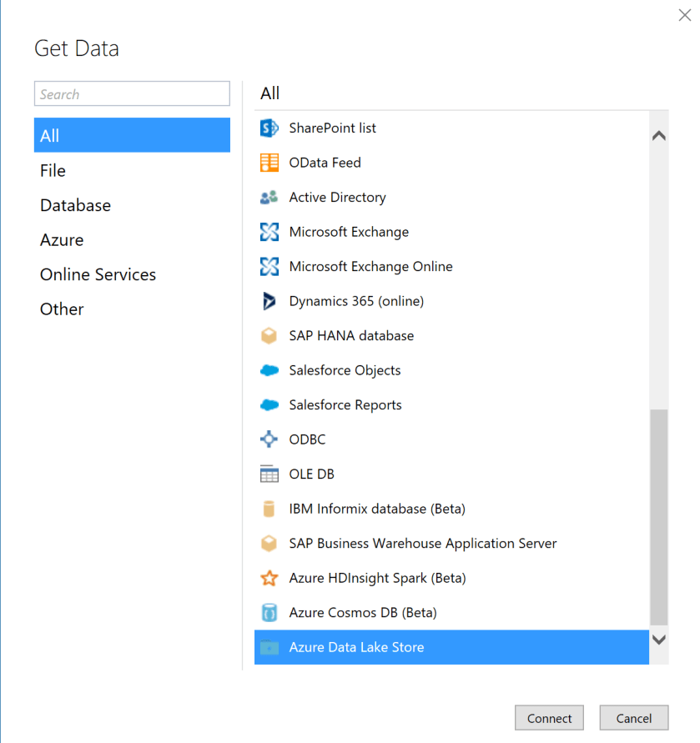
Task: Click the Azure Cosmos DB icon
Action: click(268, 612)
